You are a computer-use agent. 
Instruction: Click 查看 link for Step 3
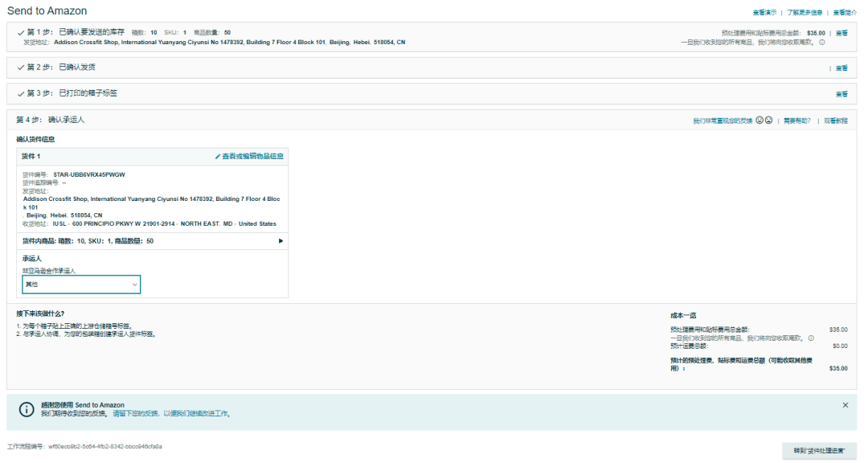tap(841, 94)
